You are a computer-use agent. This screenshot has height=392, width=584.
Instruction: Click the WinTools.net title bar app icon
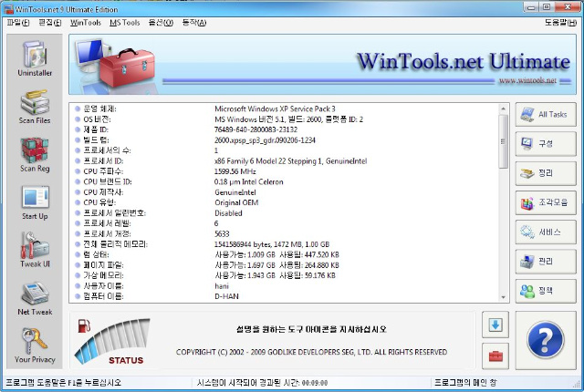(8, 9)
